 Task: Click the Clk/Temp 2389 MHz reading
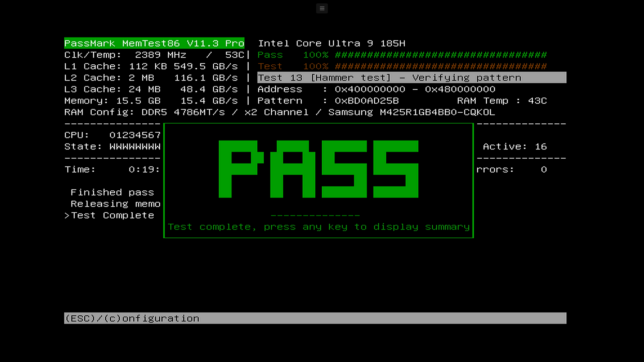tap(160, 55)
